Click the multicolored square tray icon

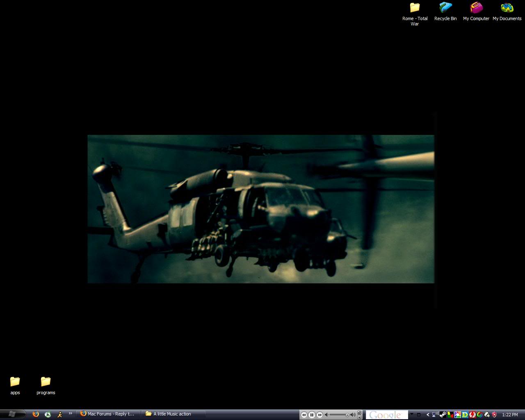[x=457, y=415]
